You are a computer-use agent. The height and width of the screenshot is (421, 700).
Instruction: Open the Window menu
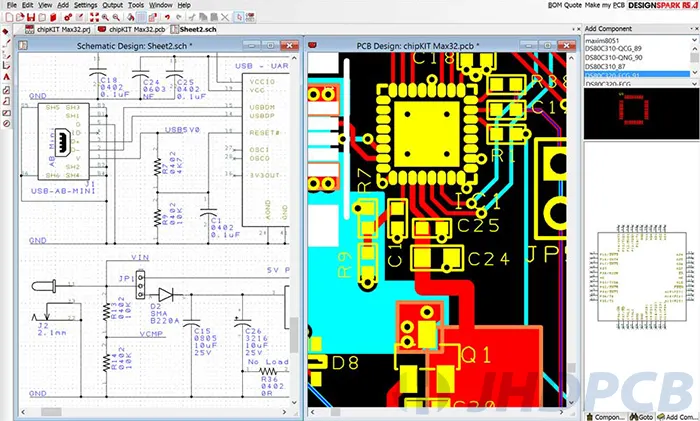coord(161,5)
